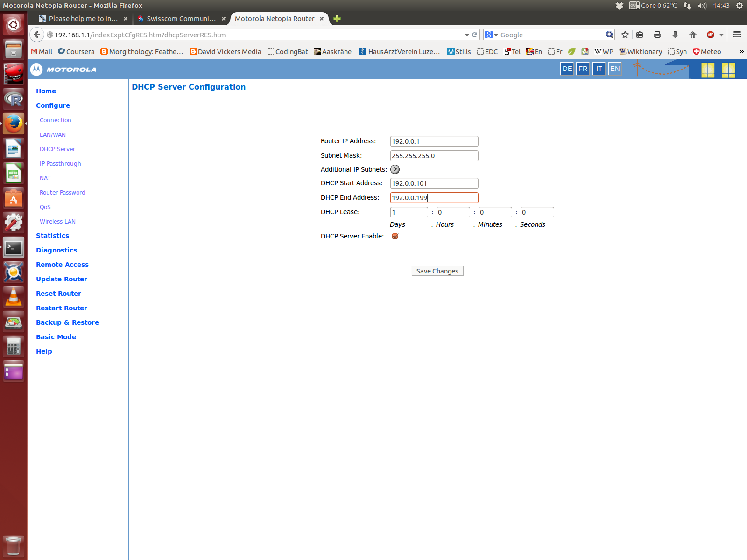
Task: Open the Firefox downloads arrow icon
Action: tap(675, 35)
